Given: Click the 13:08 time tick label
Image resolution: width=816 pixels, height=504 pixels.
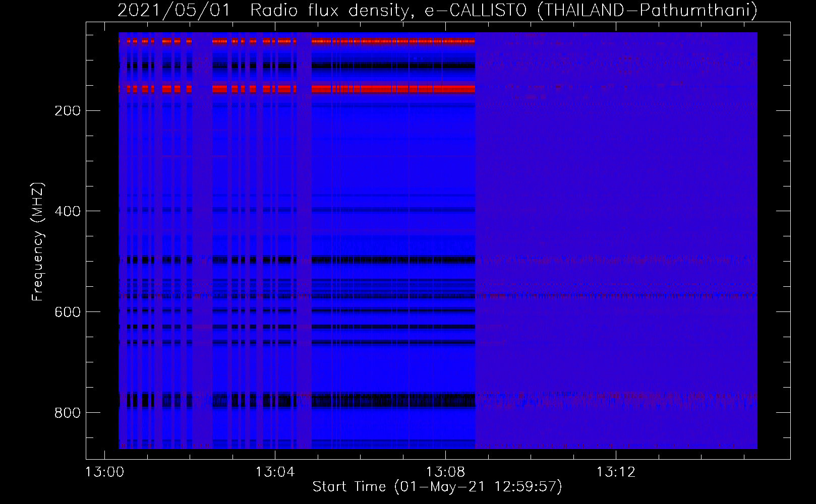Looking at the screenshot, I should 445,472.
